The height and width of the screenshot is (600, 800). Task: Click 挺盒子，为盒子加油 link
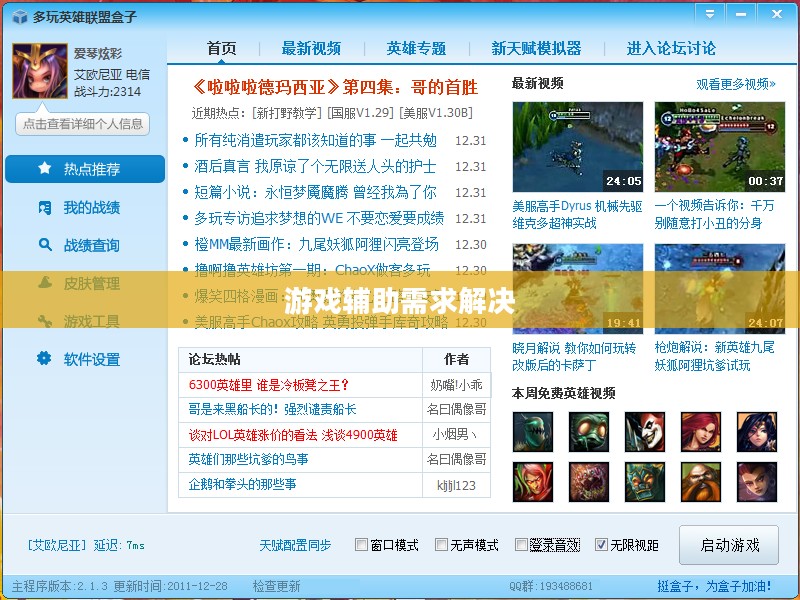[x=714, y=586]
